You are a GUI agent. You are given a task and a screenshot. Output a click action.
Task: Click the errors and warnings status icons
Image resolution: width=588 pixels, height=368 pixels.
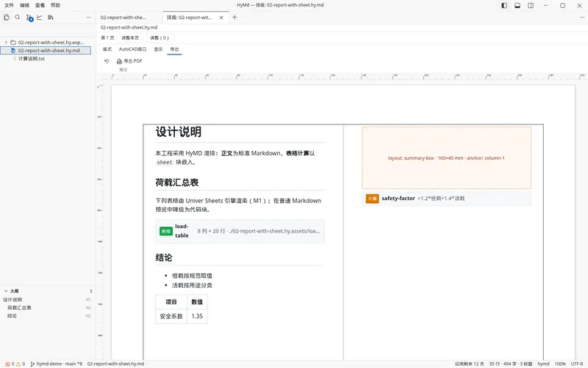click(x=15, y=364)
